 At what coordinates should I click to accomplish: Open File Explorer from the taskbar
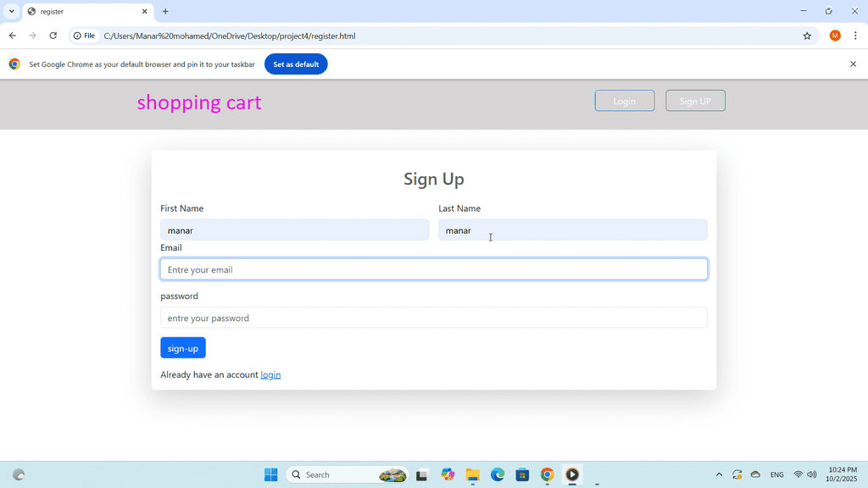(472, 474)
